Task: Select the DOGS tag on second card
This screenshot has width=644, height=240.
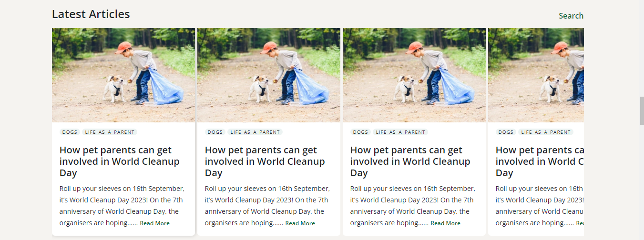Action: pos(215,132)
